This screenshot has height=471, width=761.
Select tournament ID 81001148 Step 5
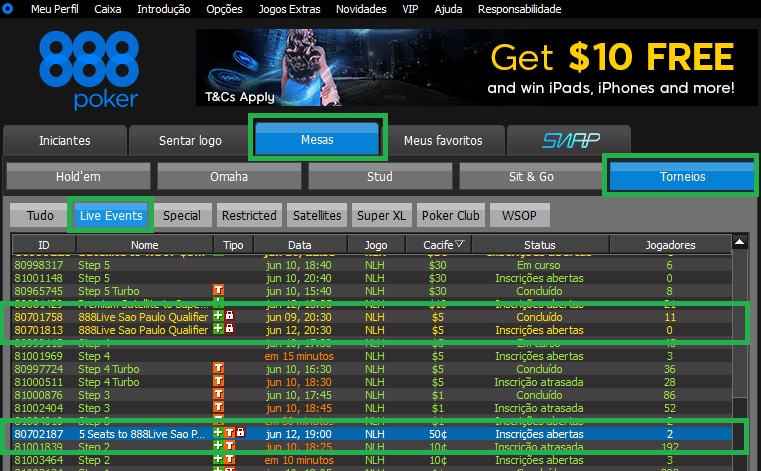[372, 278]
